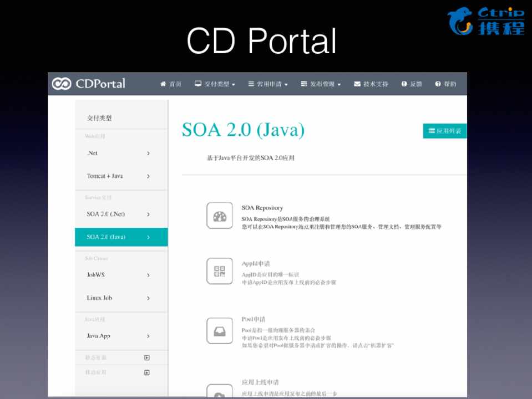Click the SOA Repository title link
532x399 pixels.
point(262,208)
